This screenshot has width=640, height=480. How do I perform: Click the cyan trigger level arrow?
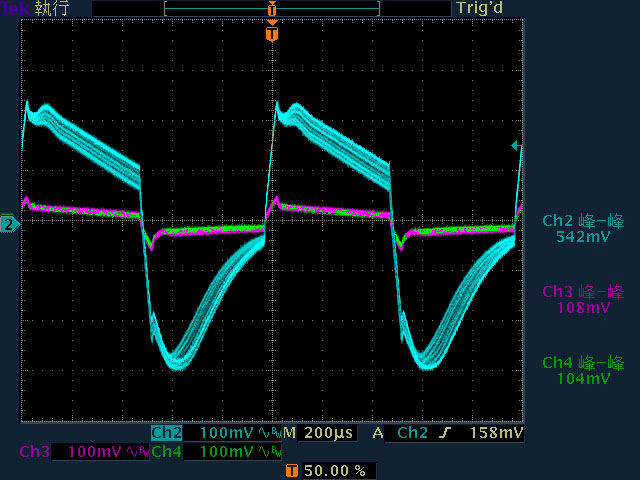click(x=516, y=145)
